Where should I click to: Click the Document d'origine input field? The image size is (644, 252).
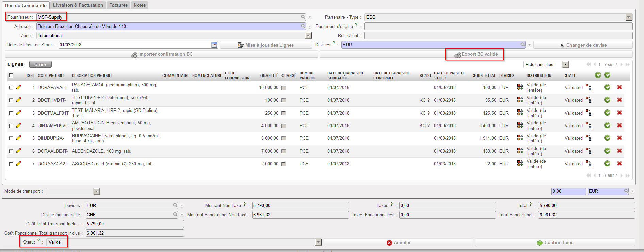[x=498, y=27]
